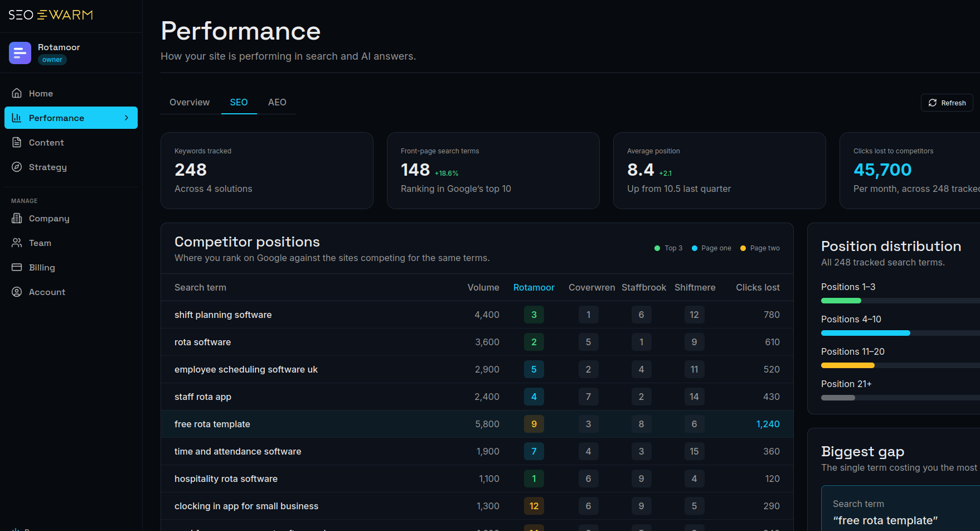Click Rotamoor rank badge 3 for shift planning
Screen dimensions: 980x531
(534, 315)
